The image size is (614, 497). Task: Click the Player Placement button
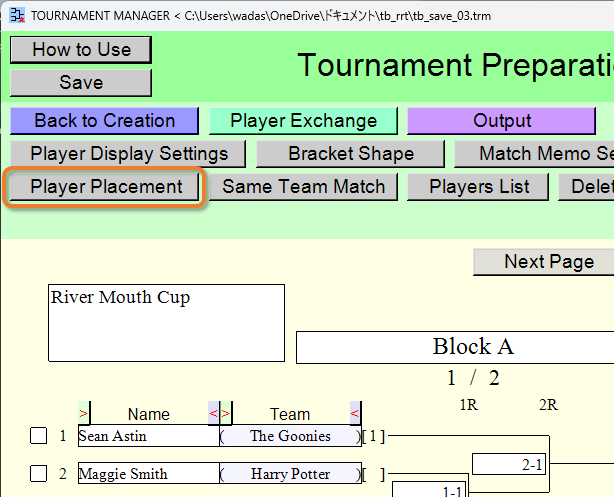click(x=104, y=187)
